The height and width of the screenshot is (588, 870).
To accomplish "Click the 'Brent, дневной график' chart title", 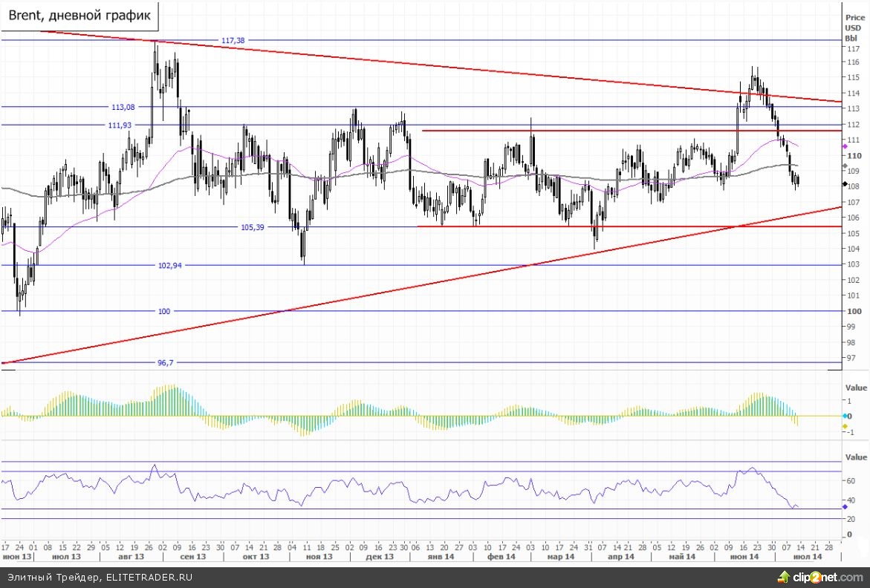I will pyautogui.click(x=79, y=14).
